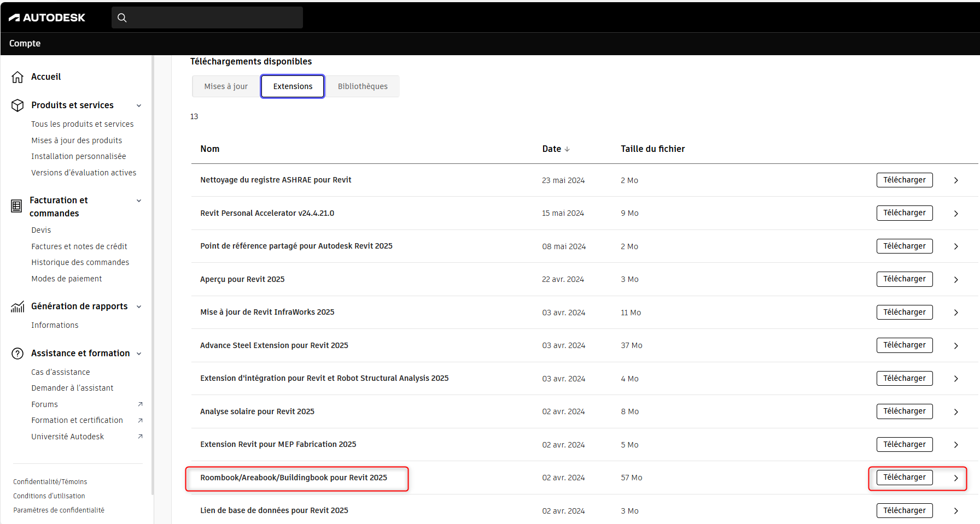Click the Accueil home icon
The height and width of the screenshot is (524, 980).
point(17,77)
